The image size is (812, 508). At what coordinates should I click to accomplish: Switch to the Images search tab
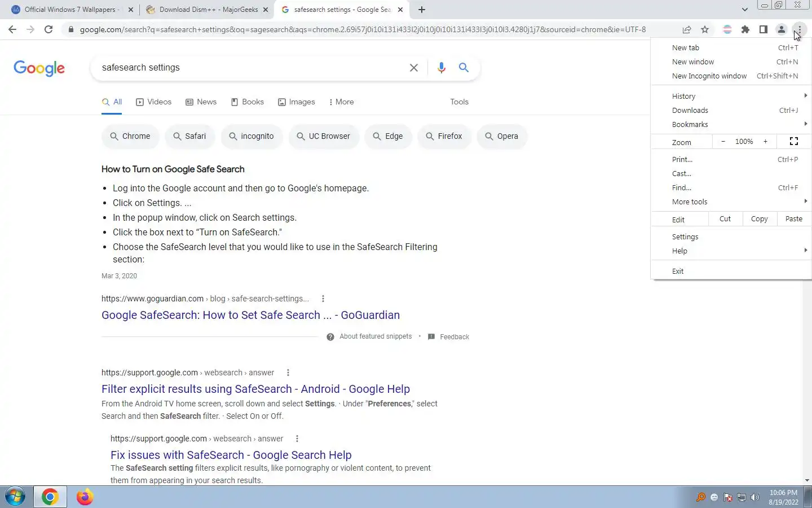click(296, 102)
